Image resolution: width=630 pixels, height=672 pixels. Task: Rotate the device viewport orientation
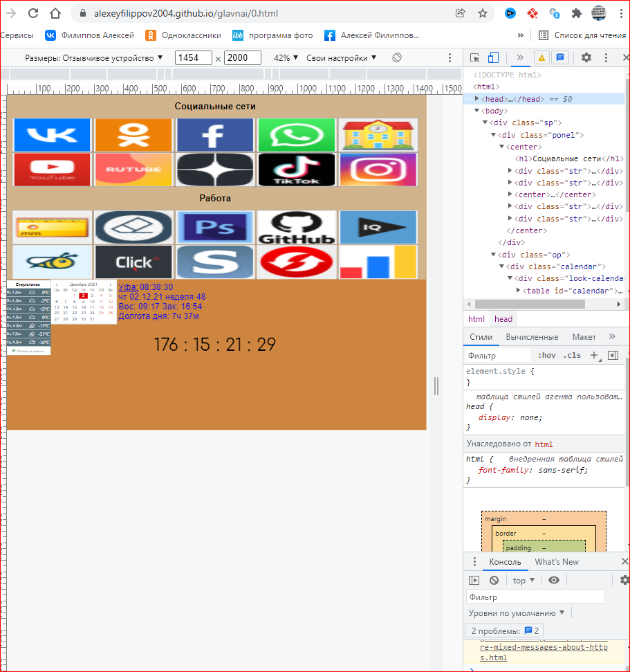click(397, 57)
